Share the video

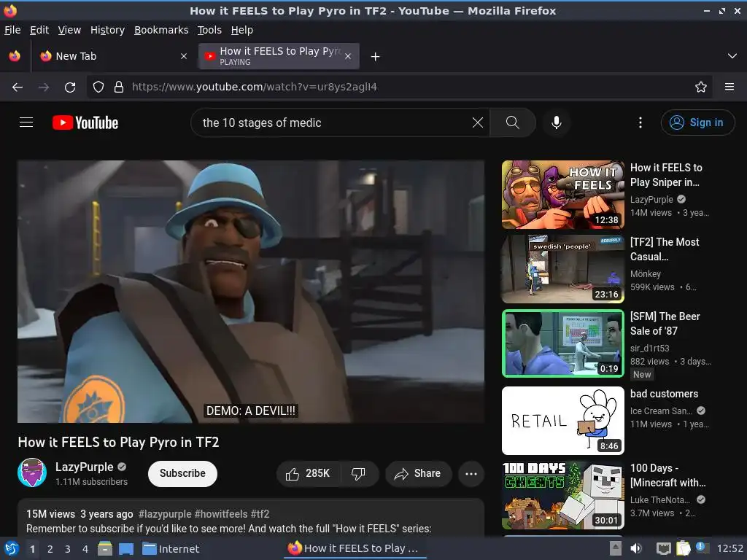(418, 473)
